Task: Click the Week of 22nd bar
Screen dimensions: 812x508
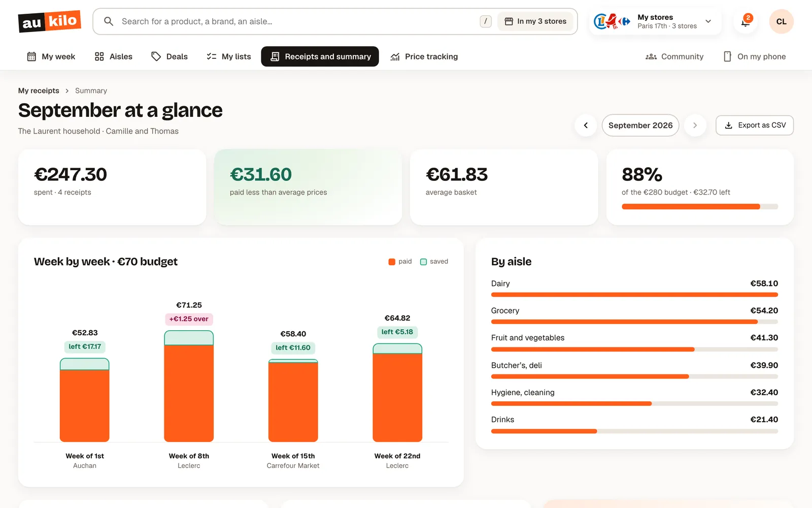Action: tap(397, 393)
